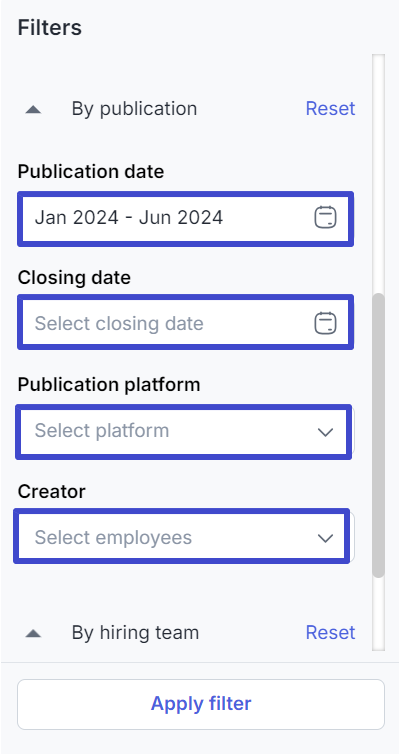This screenshot has width=399, height=754.
Task: Reset the By publication filters
Action: pyautogui.click(x=330, y=108)
